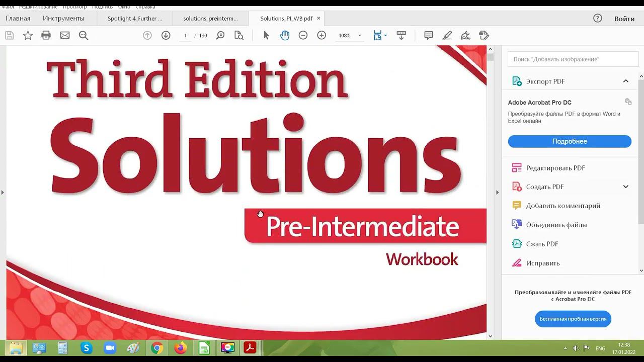Go to the next page arrow
The height and width of the screenshot is (362, 644).
166,35
